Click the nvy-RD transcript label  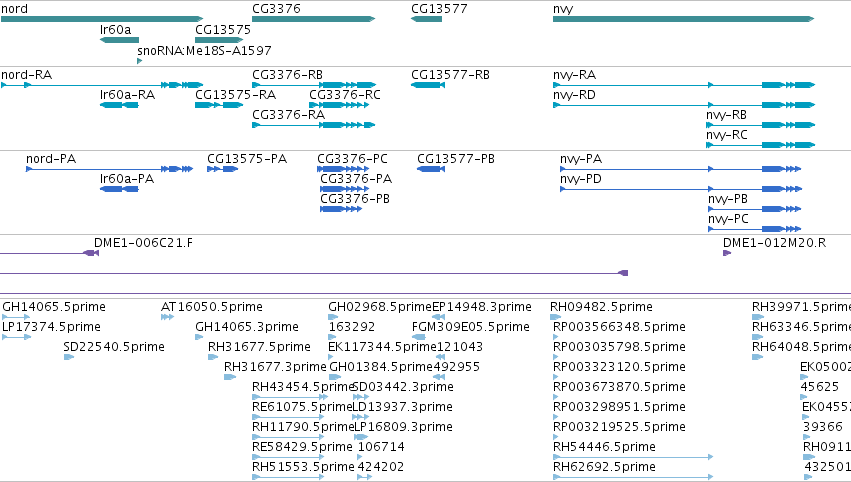(574, 95)
